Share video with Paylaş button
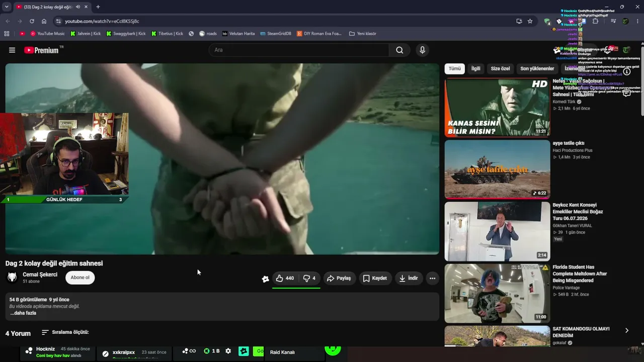 pyautogui.click(x=339, y=278)
